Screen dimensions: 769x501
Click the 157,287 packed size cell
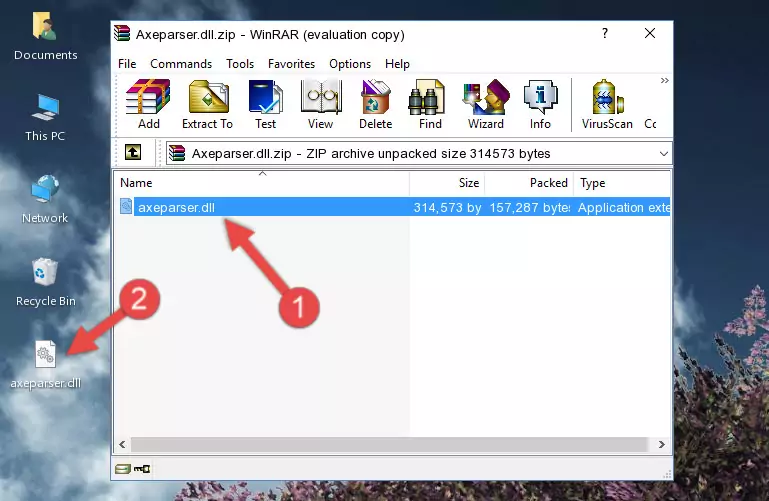coord(530,207)
